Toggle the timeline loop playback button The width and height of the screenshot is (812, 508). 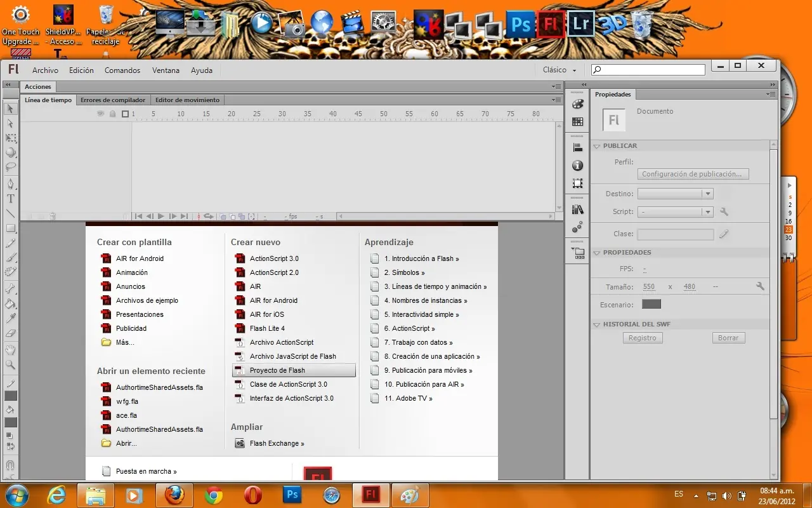(208, 217)
